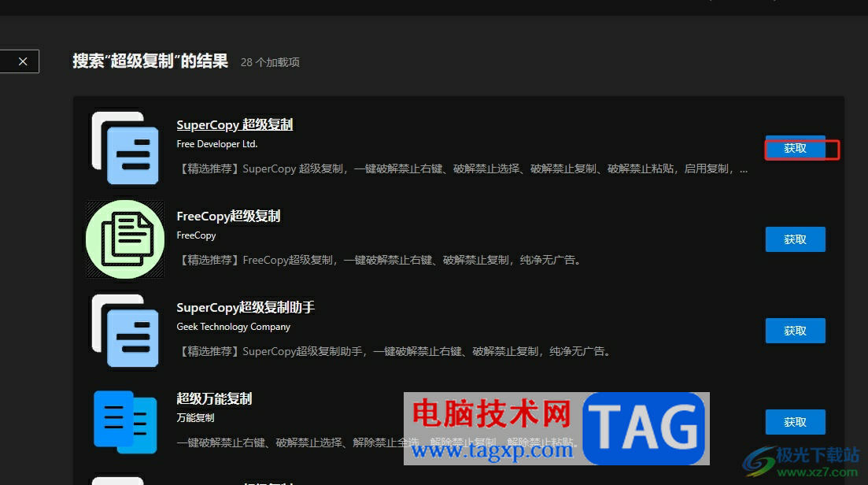Click the 搜索"超级复制"的结果 heading

pos(150,61)
